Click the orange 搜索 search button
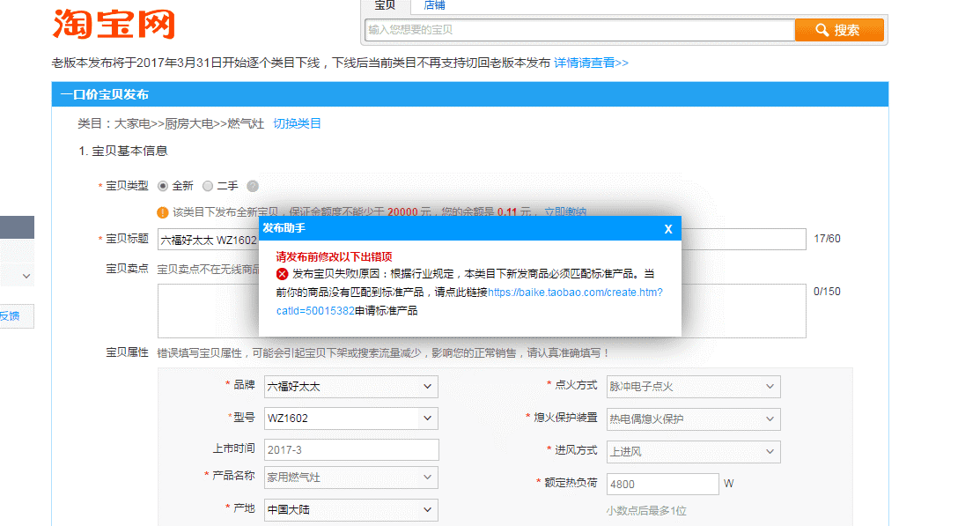This screenshot has height=526, width=980. pos(839,30)
